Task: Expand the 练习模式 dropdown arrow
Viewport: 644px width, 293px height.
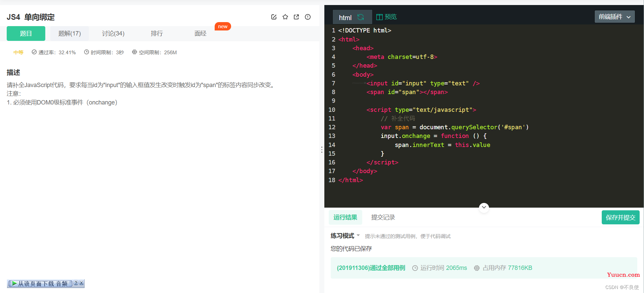Action: tap(358, 235)
